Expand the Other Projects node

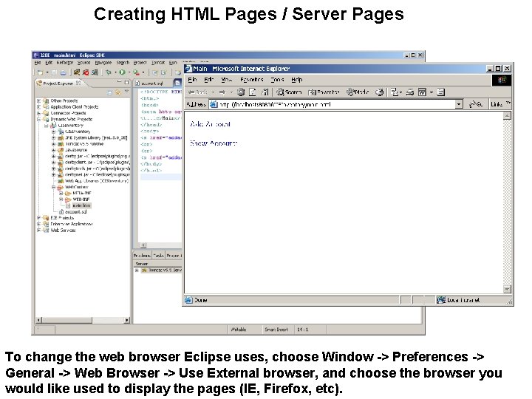pos(38,100)
